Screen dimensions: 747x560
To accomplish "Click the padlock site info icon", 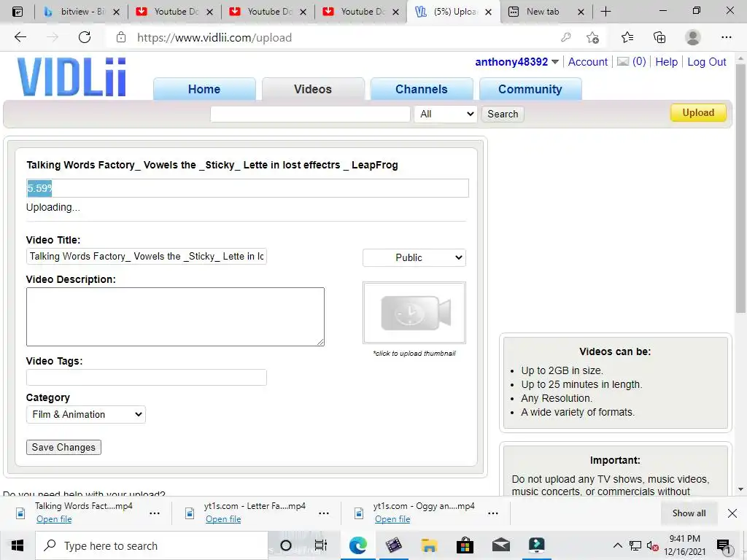I will click(x=121, y=37).
